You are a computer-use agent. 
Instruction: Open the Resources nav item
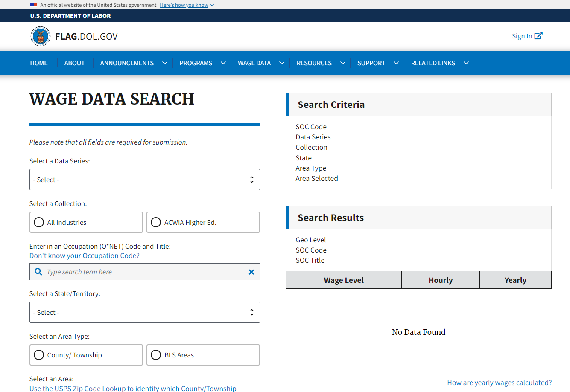pos(314,63)
